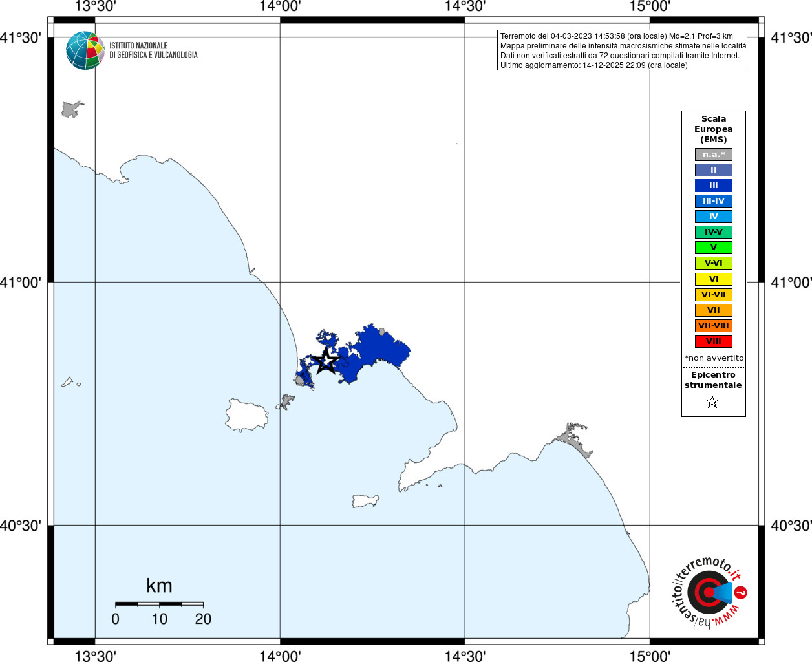Click the Istituto Nazionale di Geofisica text
Image resolution: width=812 pixels, height=662 pixels.
(153, 50)
